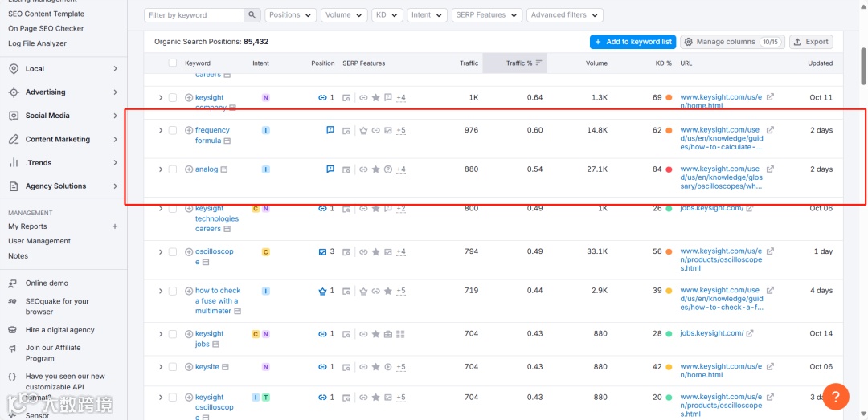Click the SEOquake icon in sidebar
868x420 pixels.
click(x=13, y=302)
